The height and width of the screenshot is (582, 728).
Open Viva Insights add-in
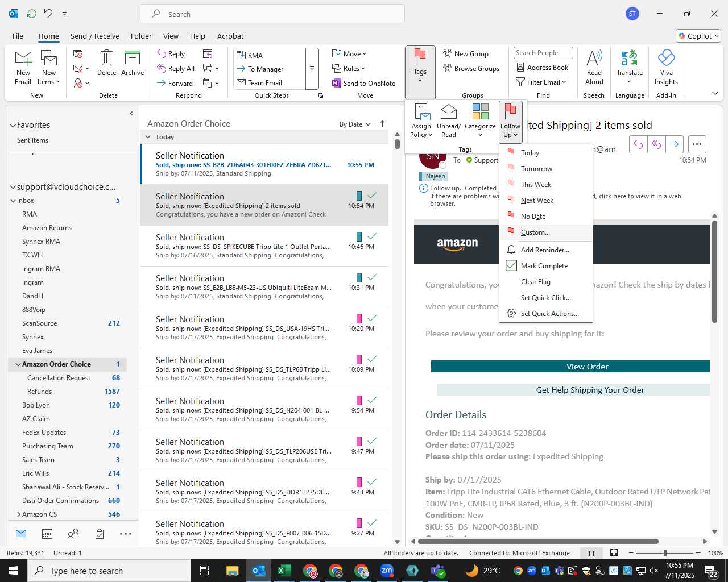(x=666, y=66)
